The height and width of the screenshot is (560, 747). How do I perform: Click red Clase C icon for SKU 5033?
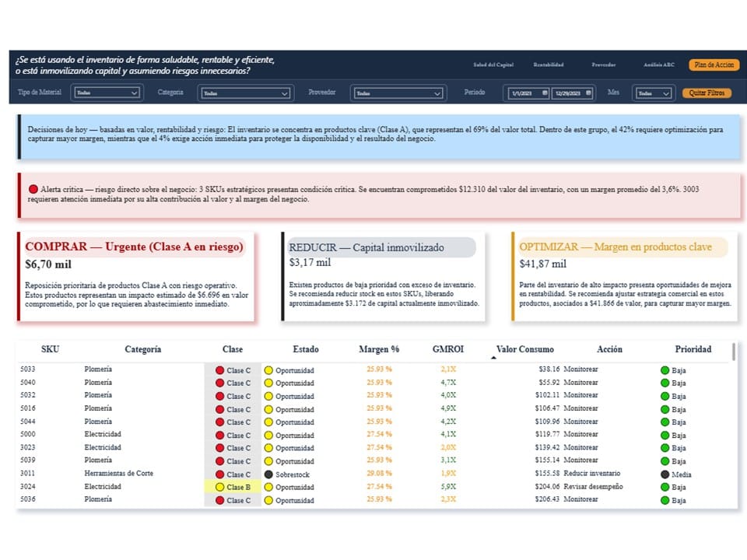coord(219,370)
